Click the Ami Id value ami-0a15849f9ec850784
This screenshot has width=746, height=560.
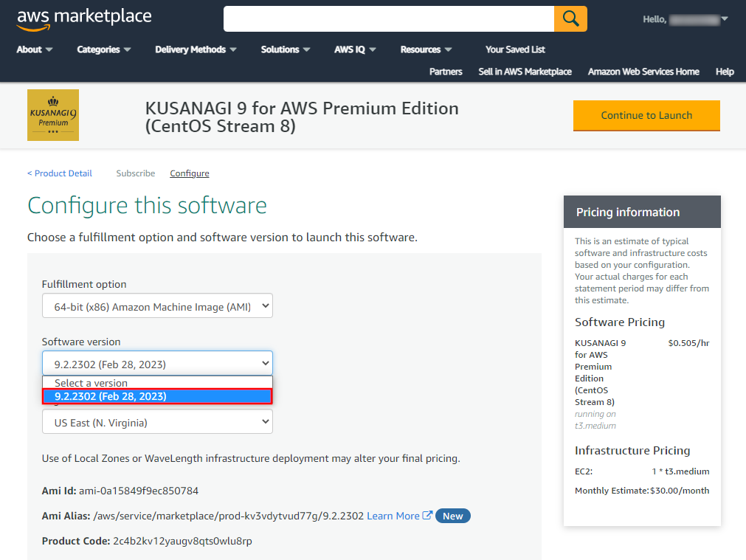click(139, 491)
